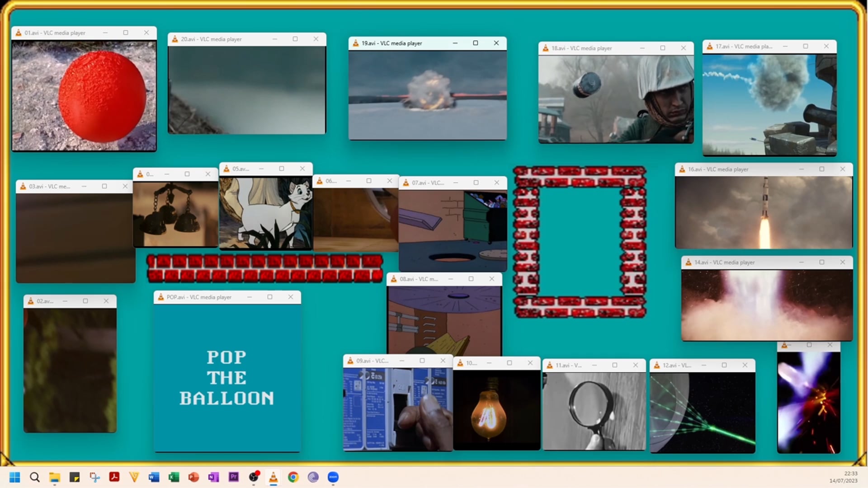868x488 pixels.
Task: Click the VLC cone icon in 07.avi title bar
Action: [x=406, y=183]
